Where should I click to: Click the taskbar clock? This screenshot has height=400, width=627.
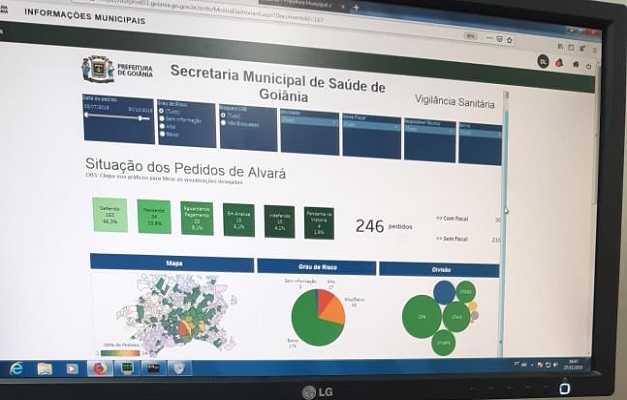[x=573, y=364]
